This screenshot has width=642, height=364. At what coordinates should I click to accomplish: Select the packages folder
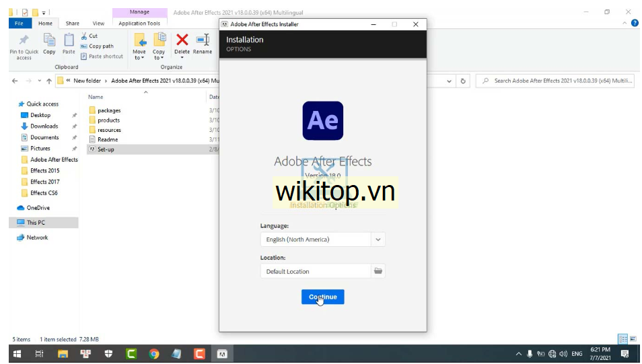pyautogui.click(x=109, y=110)
